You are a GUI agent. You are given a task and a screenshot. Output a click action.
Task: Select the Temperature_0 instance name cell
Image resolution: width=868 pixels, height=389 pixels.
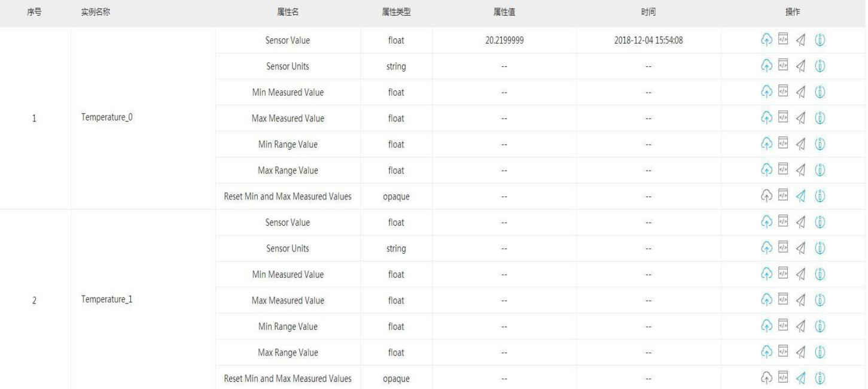pyautogui.click(x=106, y=118)
